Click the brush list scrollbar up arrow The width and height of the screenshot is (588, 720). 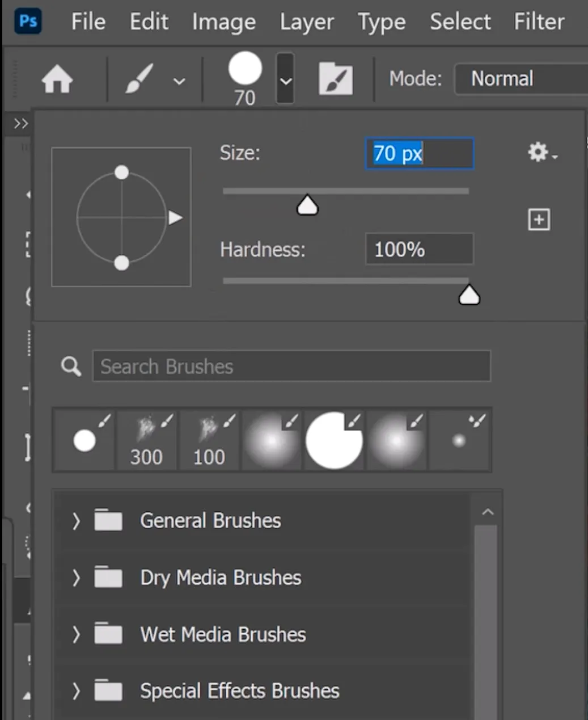488,512
